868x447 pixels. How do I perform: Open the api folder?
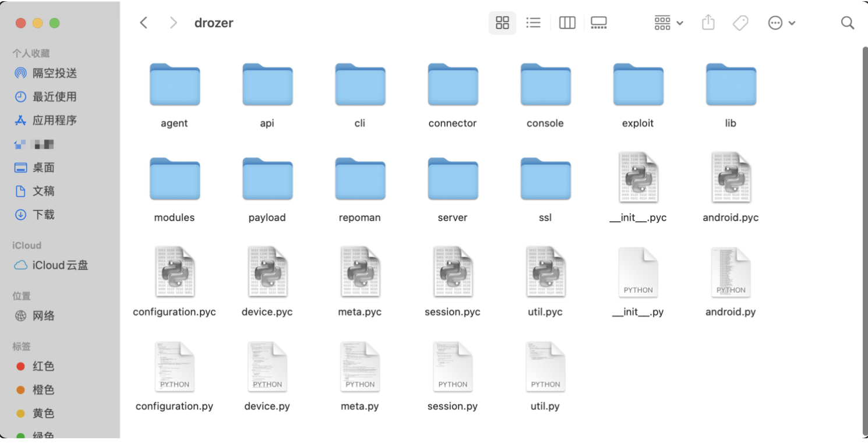(267, 85)
